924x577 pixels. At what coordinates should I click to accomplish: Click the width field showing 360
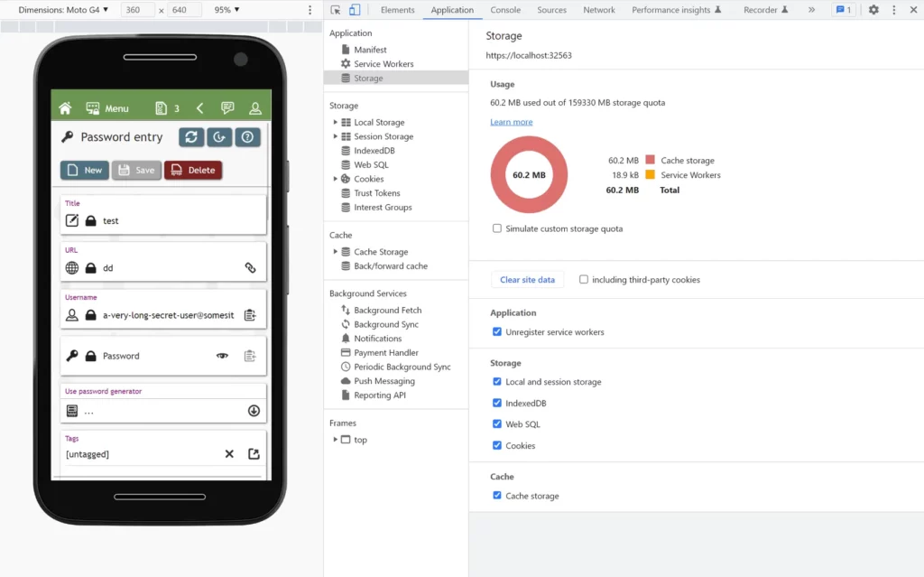pyautogui.click(x=137, y=9)
